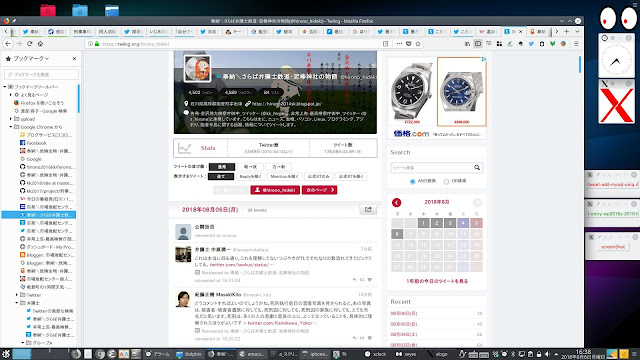This screenshot has height=360, width=640.
Task: Toggle the Mentionを除く filter
Action: 284,177
